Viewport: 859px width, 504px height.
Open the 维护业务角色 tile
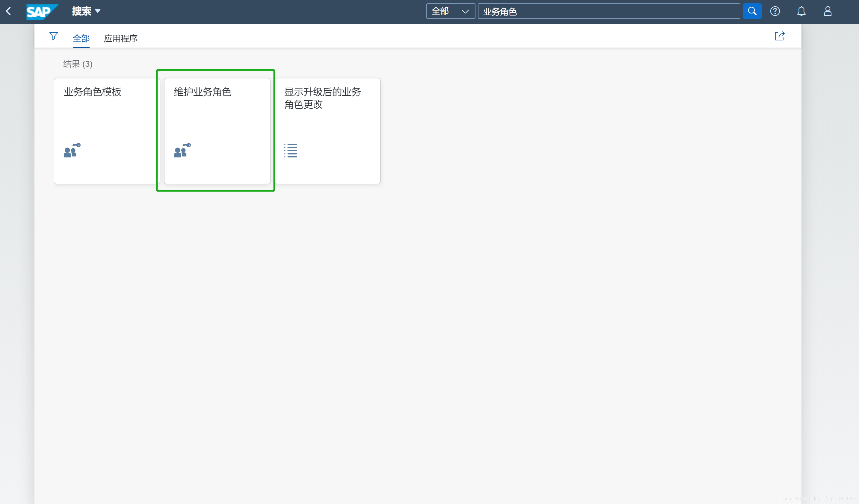tap(217, 131)
